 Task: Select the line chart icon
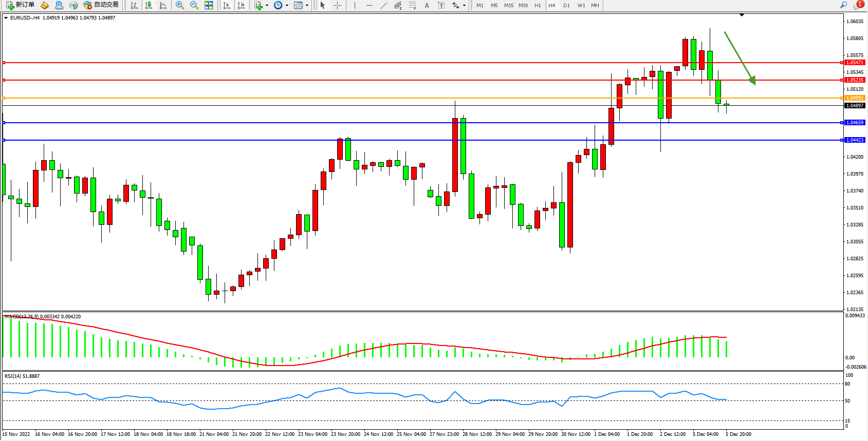[x=163, y=5]
